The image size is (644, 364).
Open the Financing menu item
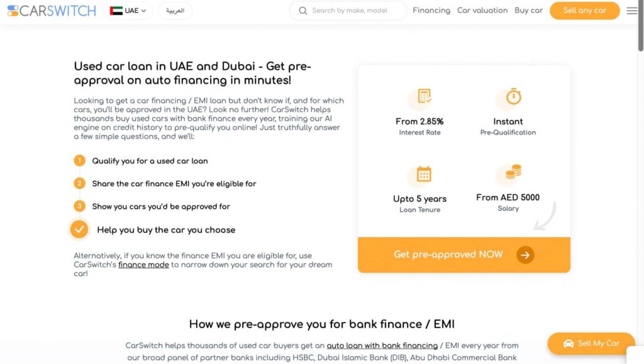coord(431,11)
